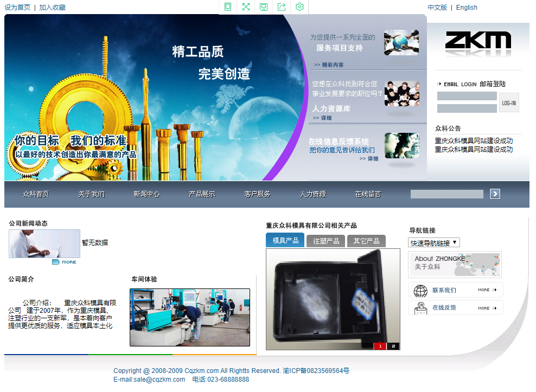Click the 公司简介 heading
The image size is (536, 392).
pos(21,279)
